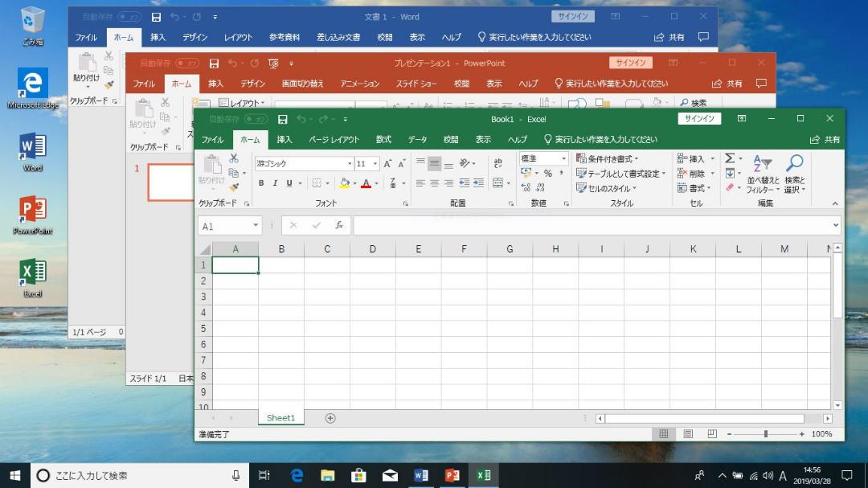Add a new sheet with the plus icon
The width and height of the screenshot is (868, 488).
(330, 418)
